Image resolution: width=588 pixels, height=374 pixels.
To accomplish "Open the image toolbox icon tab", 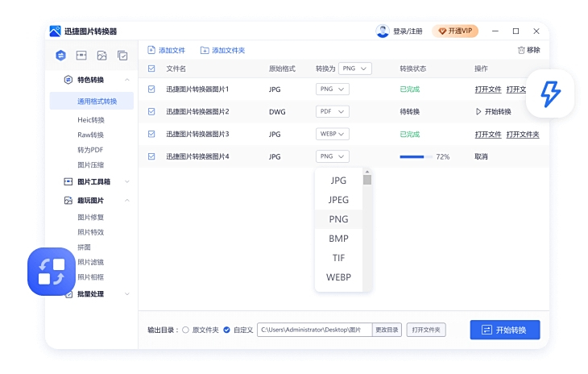I will [81, 56].
